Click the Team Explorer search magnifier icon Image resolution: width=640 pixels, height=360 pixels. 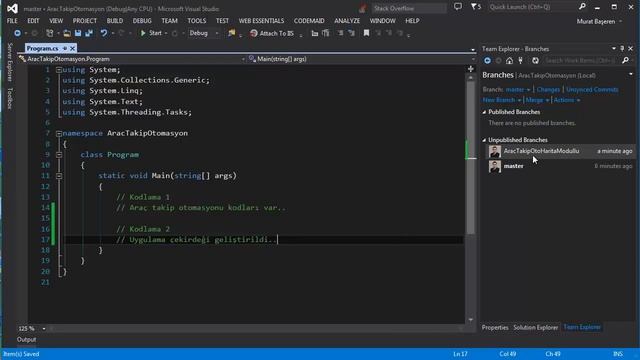[x=625, y=60]
